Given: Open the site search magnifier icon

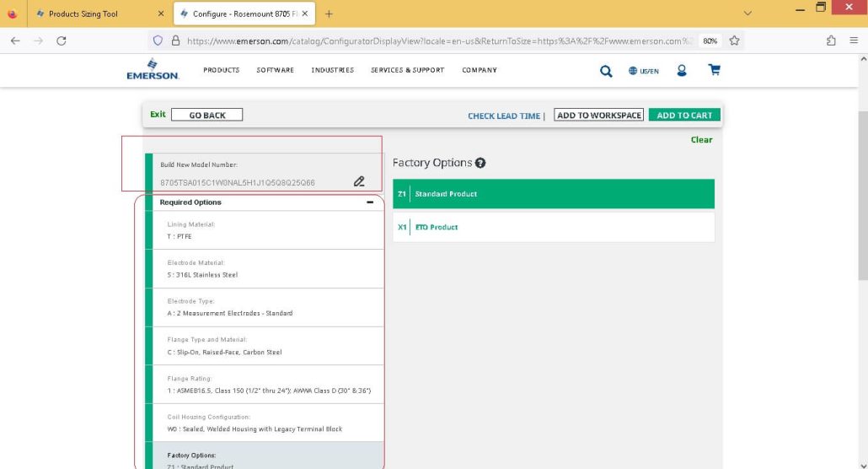Looking at the screenshot, I should point(606,71).
